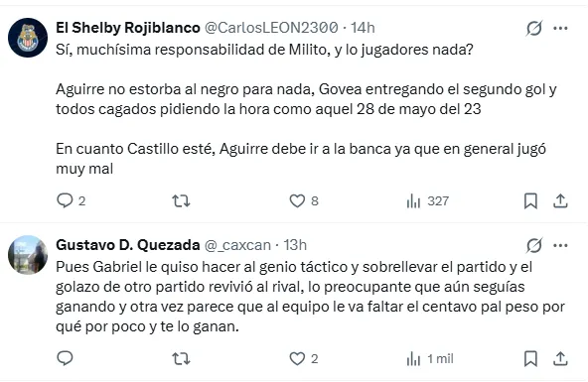Reply to El Shelby Rojiblanco's tweet
This screenshot has height=382, width=588.
click(71, 201)
